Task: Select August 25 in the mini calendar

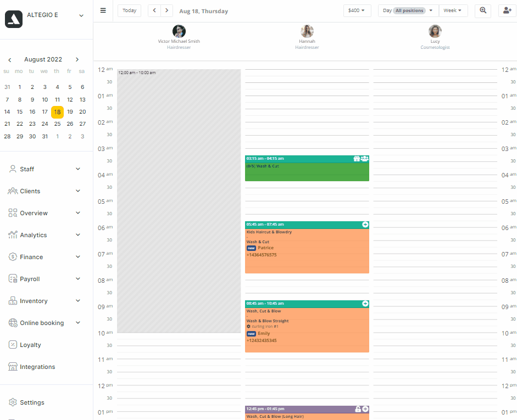Action: click(57, 124)
